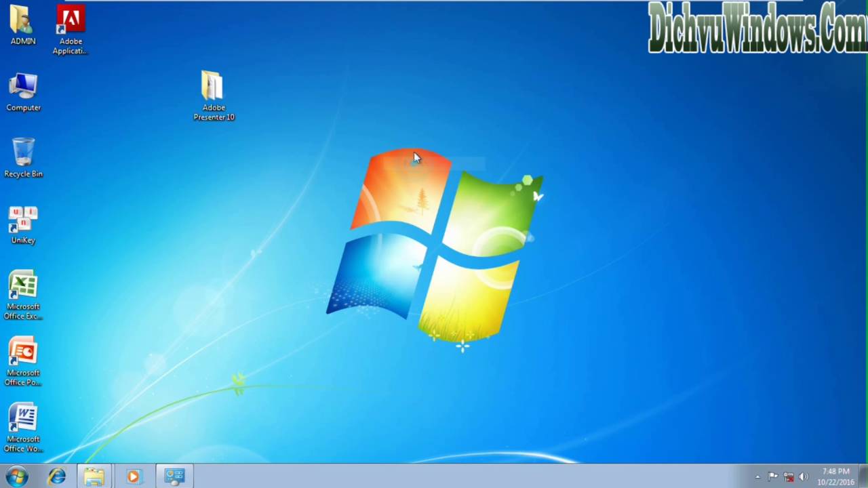
Task: Launch Internet Explorer from the taskbar
Action: coord(57,476)
